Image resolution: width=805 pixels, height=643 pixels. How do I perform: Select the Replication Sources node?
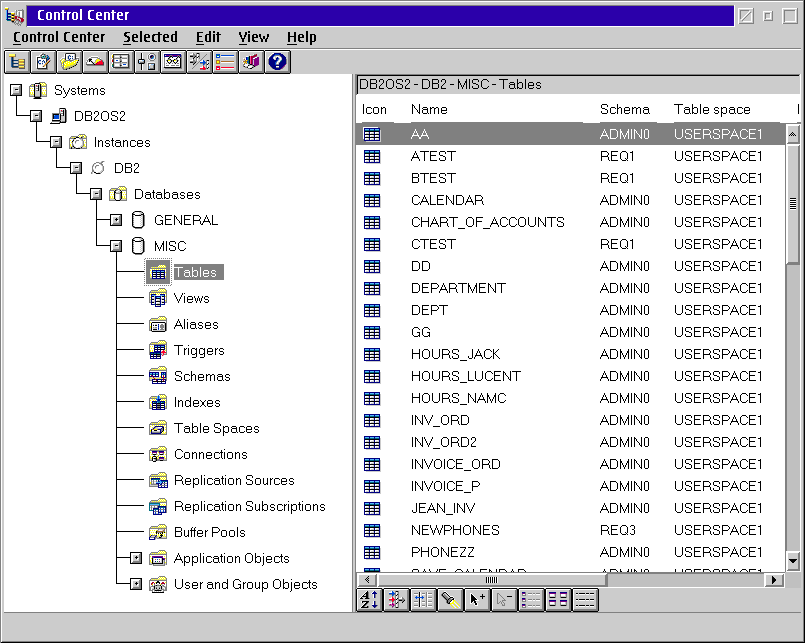234,480
